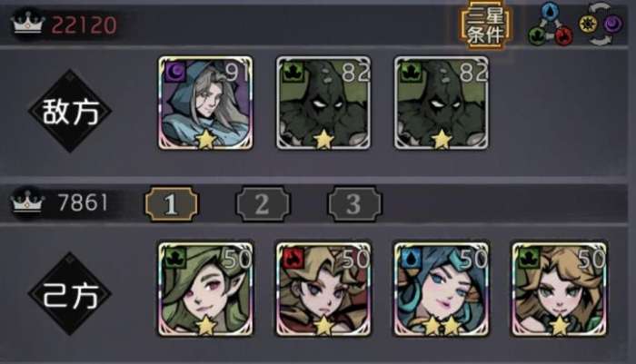Select the blue-haired water hero portrait
This screenshot has width=636, height=364.
coord(442,290)
